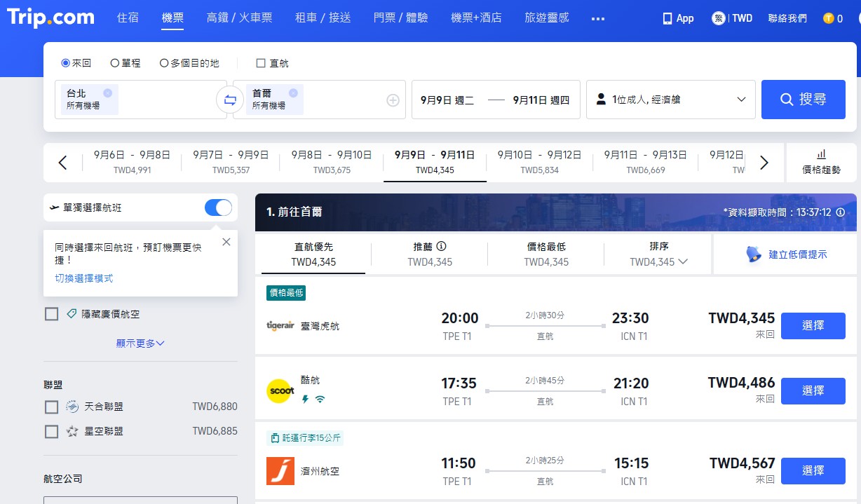The height and width of the screenshot is (504, 861).
Task: Check the 天合聯盟 alliance filter
Action: (x=51, y=407)
